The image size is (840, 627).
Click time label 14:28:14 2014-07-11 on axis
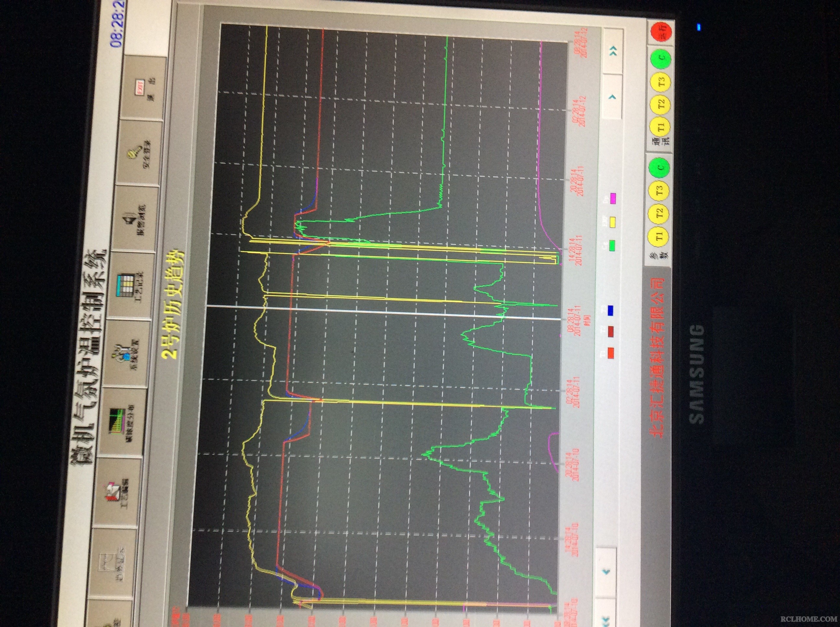point(575,250)
